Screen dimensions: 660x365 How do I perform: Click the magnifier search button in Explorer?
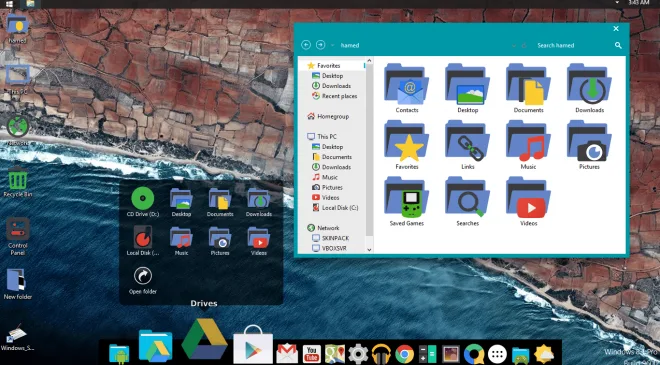(x=618, y=45)
